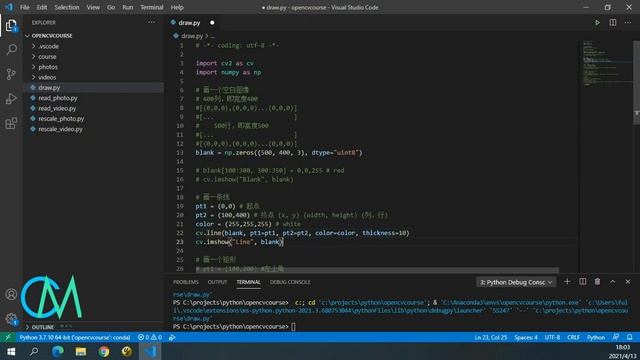Change language mode via Python status item

click(x=596, y=337)
